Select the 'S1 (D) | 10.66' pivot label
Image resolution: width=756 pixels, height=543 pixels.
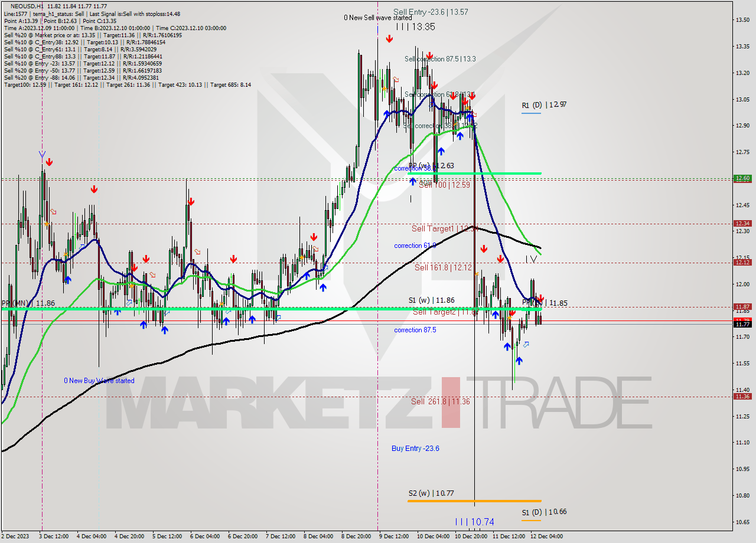coord(544,512)
